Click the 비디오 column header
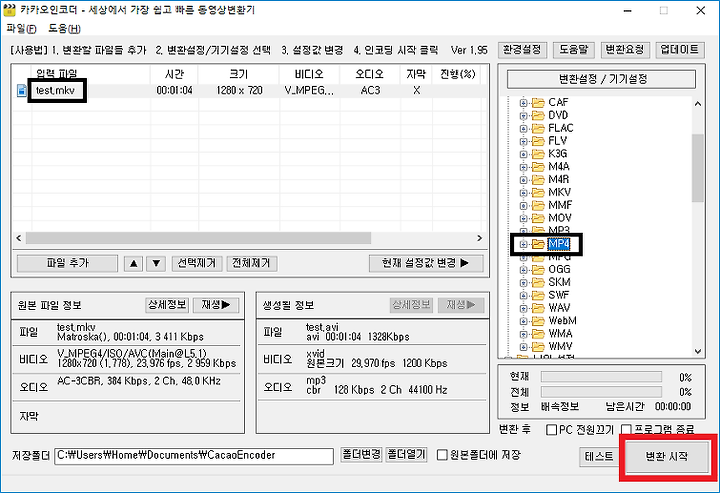This screenshot has width=720, height=493. click(x=309, y=74)
